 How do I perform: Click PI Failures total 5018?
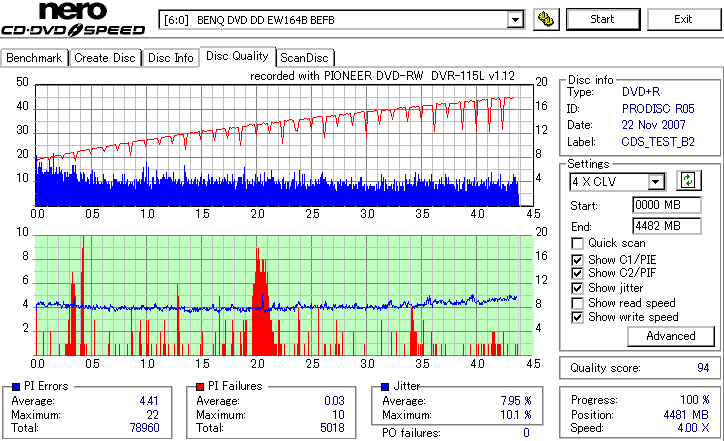coord(332,428)
